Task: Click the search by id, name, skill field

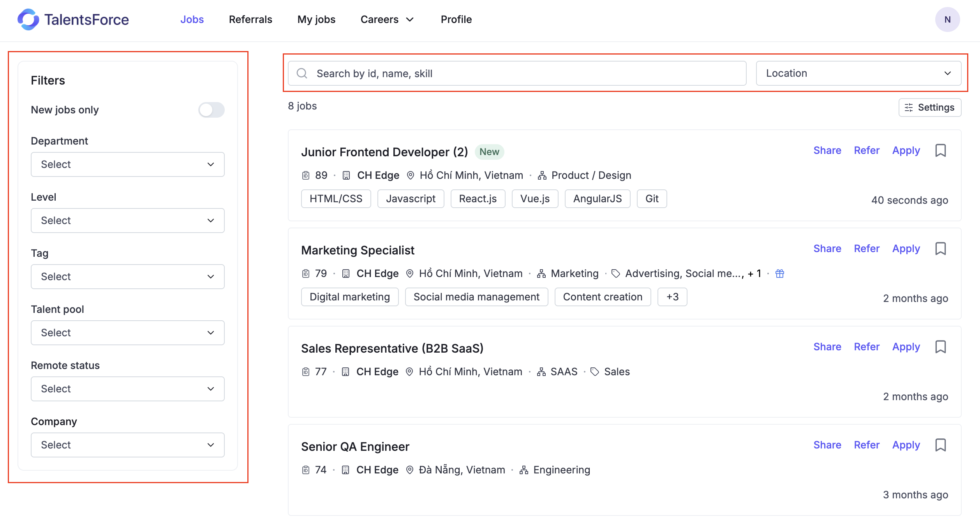Action: tap(522, 73)
